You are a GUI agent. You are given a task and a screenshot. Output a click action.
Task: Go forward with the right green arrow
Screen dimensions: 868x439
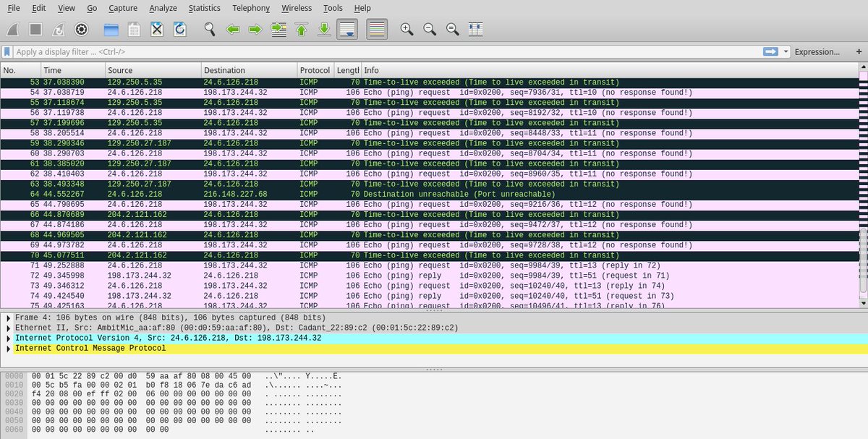255,30
